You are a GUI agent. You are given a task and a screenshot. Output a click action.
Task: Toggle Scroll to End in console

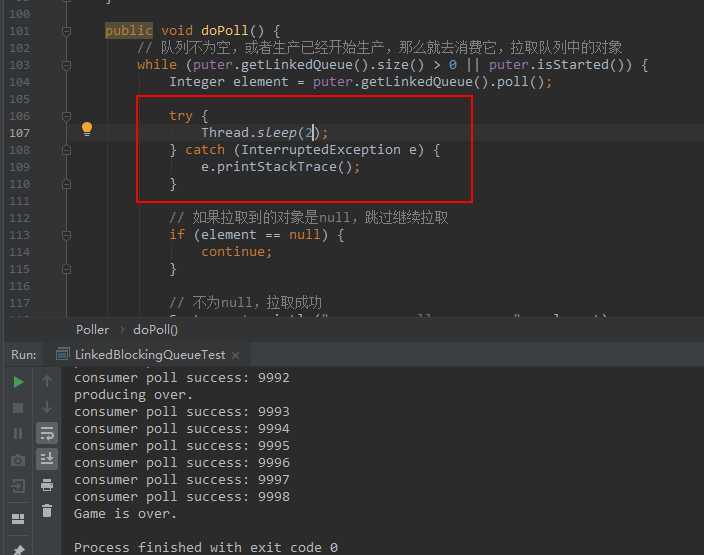pos(47,459)
